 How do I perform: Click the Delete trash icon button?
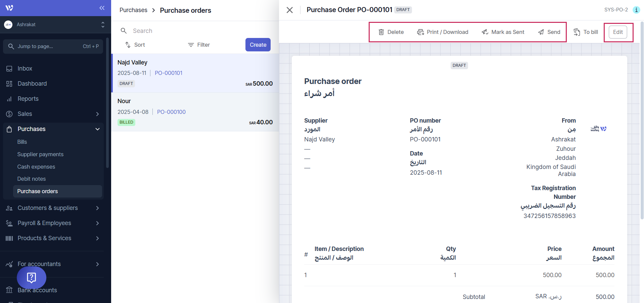coord(391,32)
